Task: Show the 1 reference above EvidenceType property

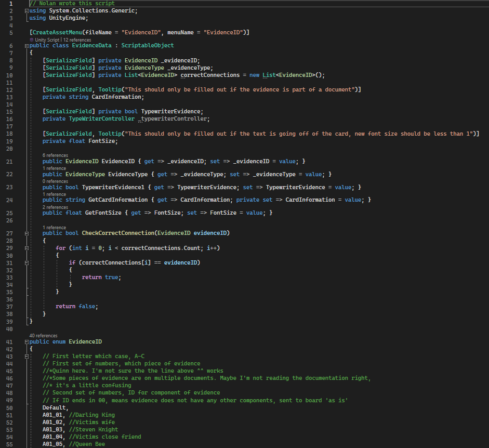Action: tap(54, 168)
